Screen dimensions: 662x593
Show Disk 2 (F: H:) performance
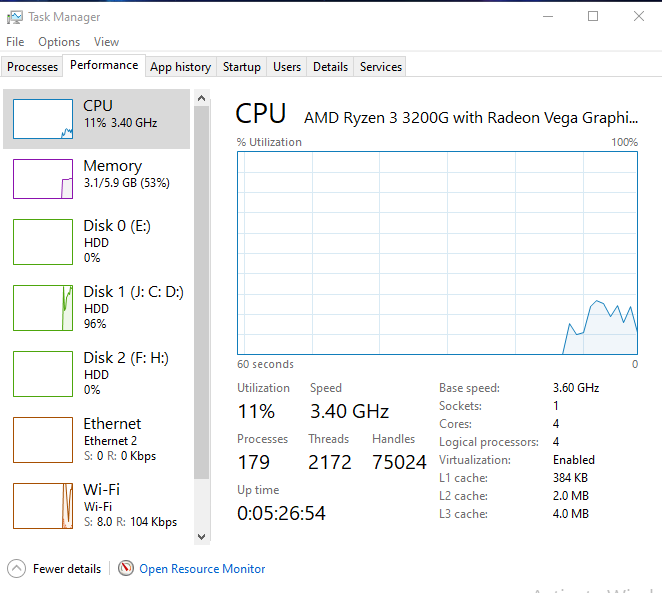click(x=43, y=373)
